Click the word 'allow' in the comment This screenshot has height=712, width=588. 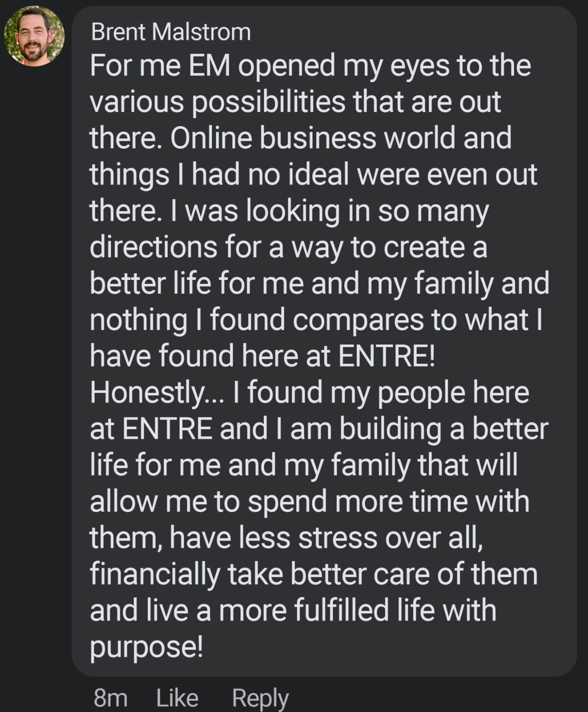pyautogui.click(x=123, y=502)
